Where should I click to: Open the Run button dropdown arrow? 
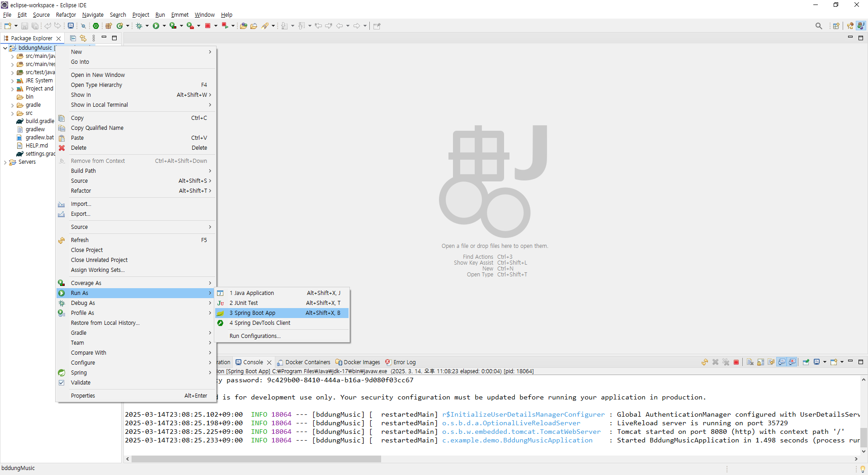click(164, 26)
